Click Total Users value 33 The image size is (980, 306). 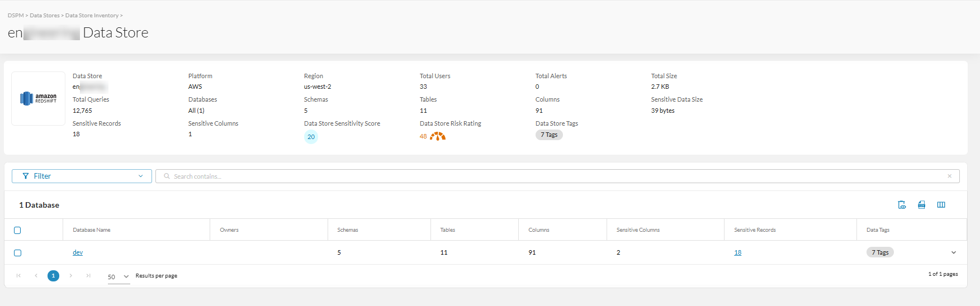pos(423,87)
